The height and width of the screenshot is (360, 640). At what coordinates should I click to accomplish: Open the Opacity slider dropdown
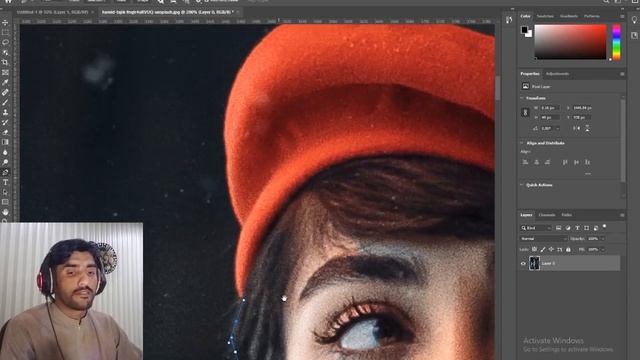pyautogui.click(x=603, y=238)
